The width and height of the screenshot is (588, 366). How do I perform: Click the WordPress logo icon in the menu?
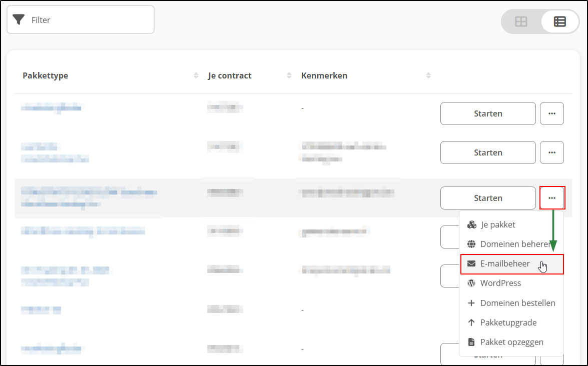click(471, 282)
